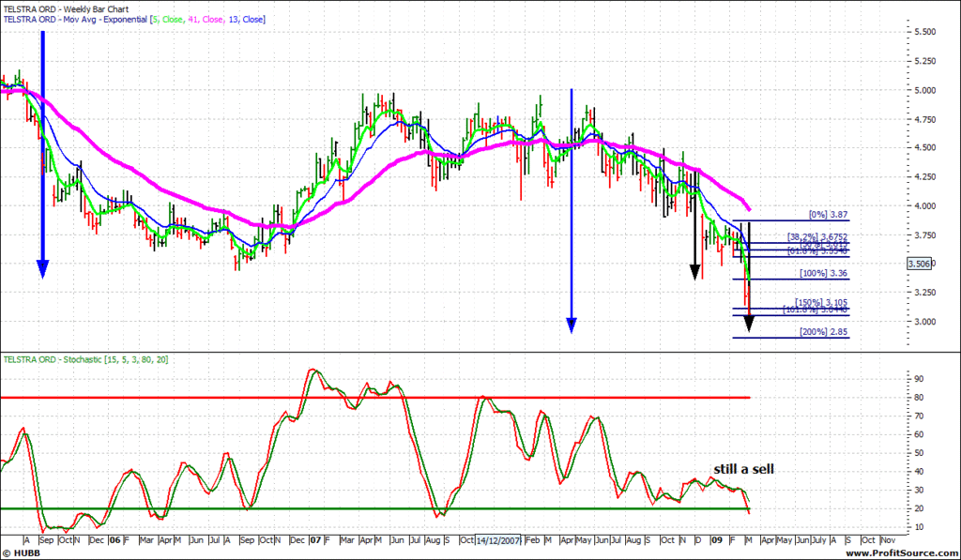The width and height of the screenshot is (961, 560).
Task: Click the 14/12/2007 date marker on time axis
Action: click(499, 540)
